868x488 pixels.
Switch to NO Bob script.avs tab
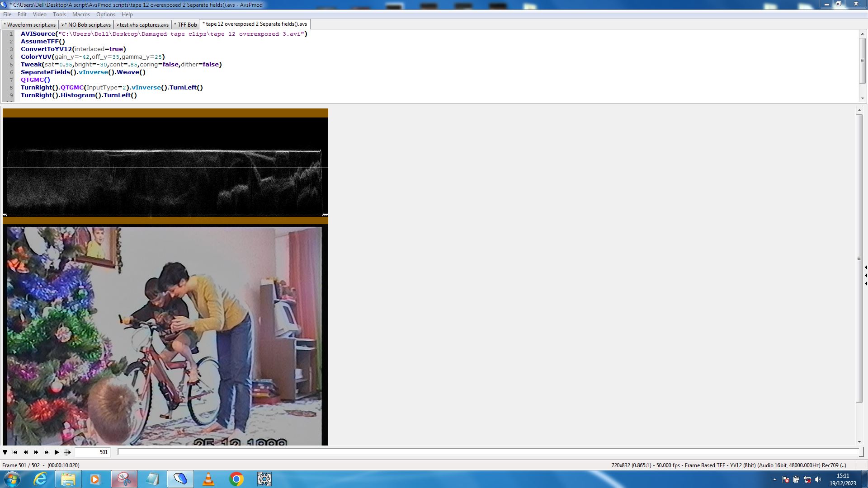coord(86,25)
